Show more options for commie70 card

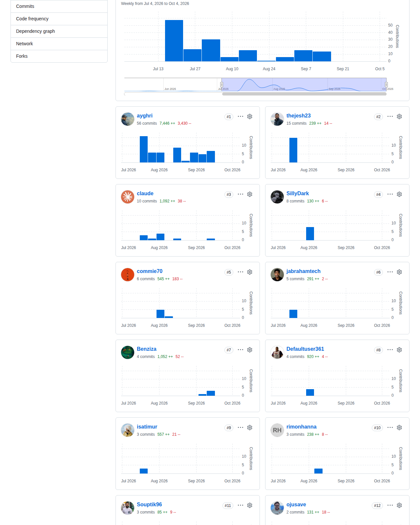click(x=241, y=272)
